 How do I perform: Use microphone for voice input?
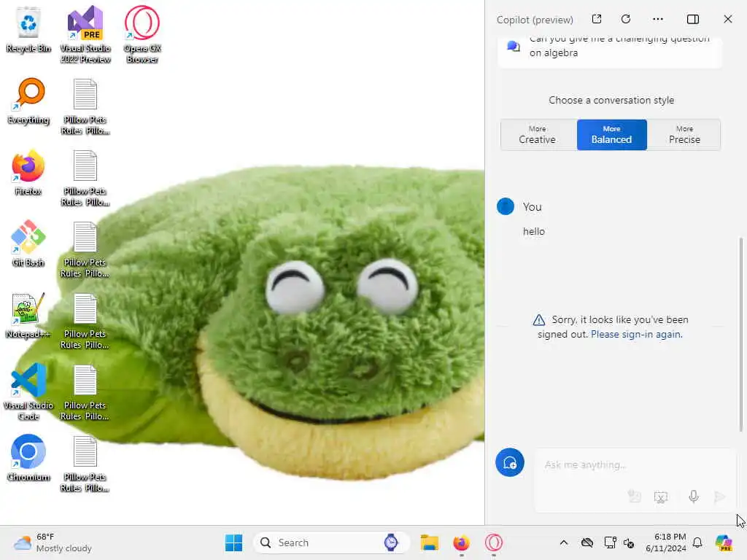pyautogui.click(x=694, y=497)
